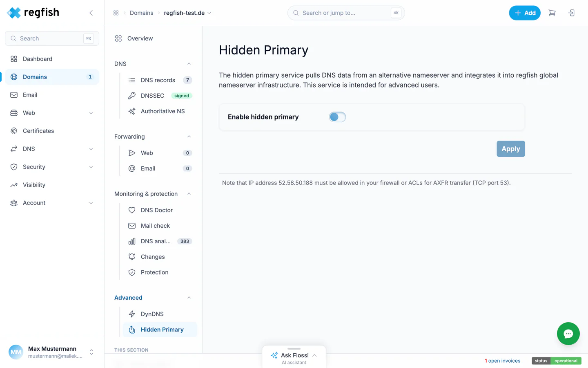The image size is (588, 368).
Task: Click the Web forwarding arrow icon
Action: [x=132, y=153]
